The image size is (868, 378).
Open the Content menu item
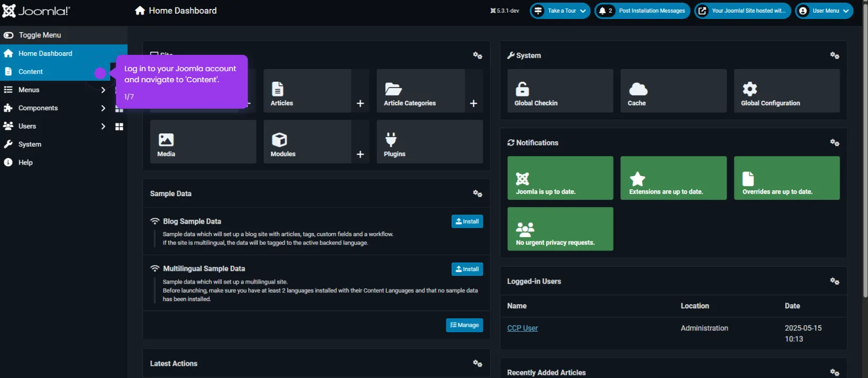(x=31, y=72)
